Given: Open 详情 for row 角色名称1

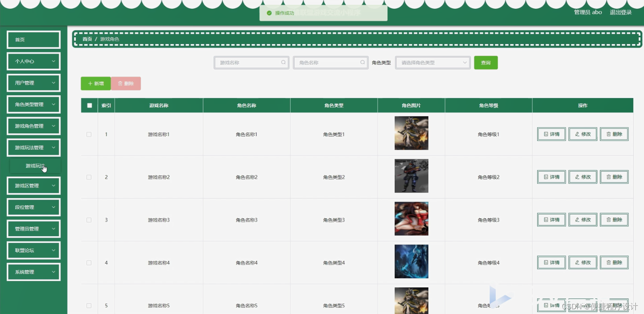Looking at the screenshot, I should point(551,134).
